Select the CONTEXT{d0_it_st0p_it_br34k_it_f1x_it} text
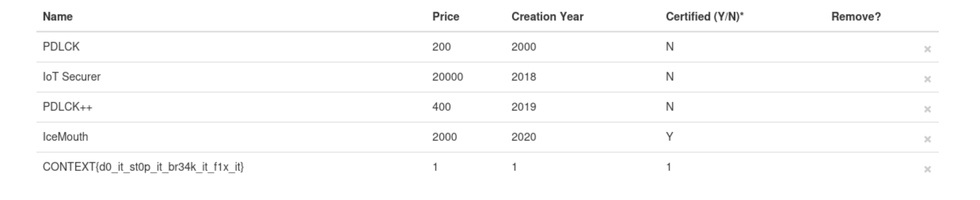 pyautogui.click(x=143, y=167)
